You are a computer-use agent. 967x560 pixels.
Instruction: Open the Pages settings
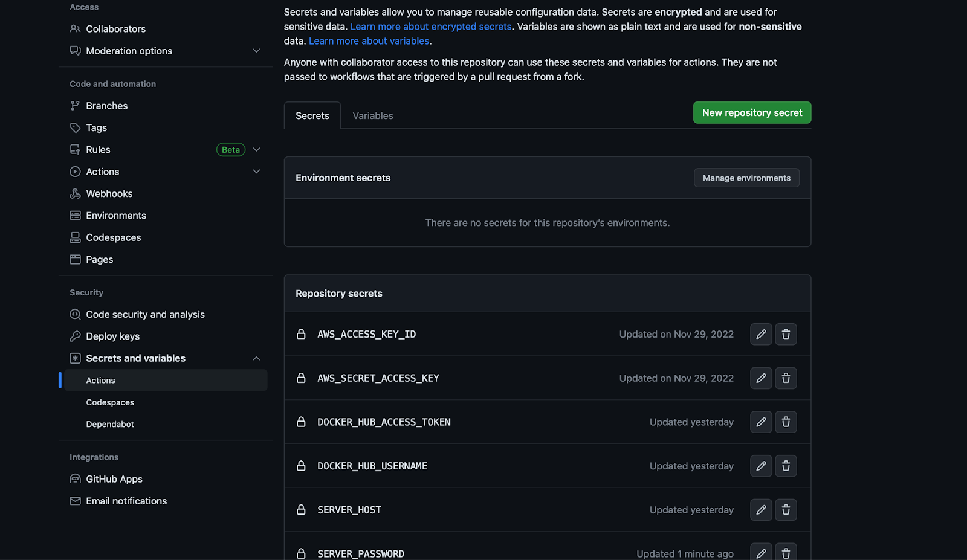point(99,259)
